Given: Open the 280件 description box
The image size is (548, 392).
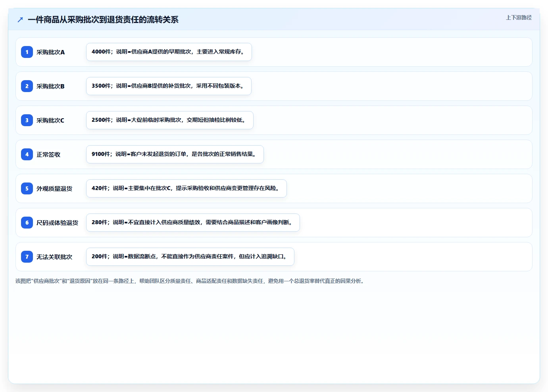Looking at the screenshot, I should click(x=193, y=223).
